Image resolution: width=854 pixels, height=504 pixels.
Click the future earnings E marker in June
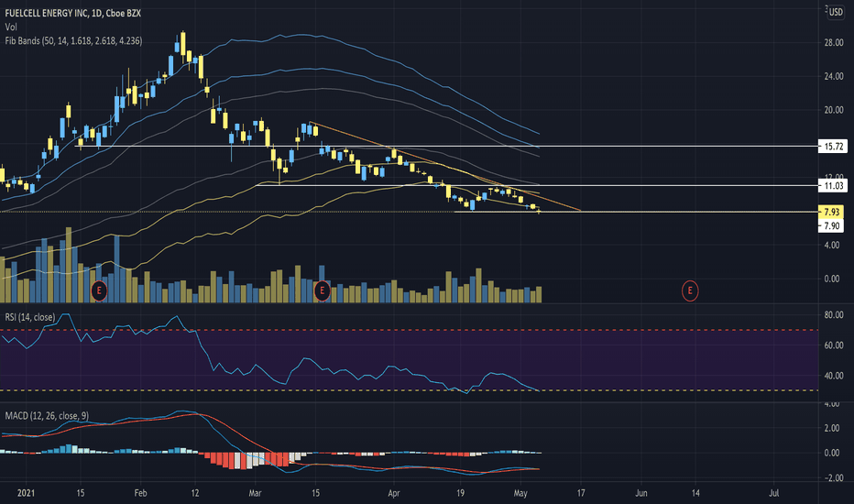click(690, 290)
